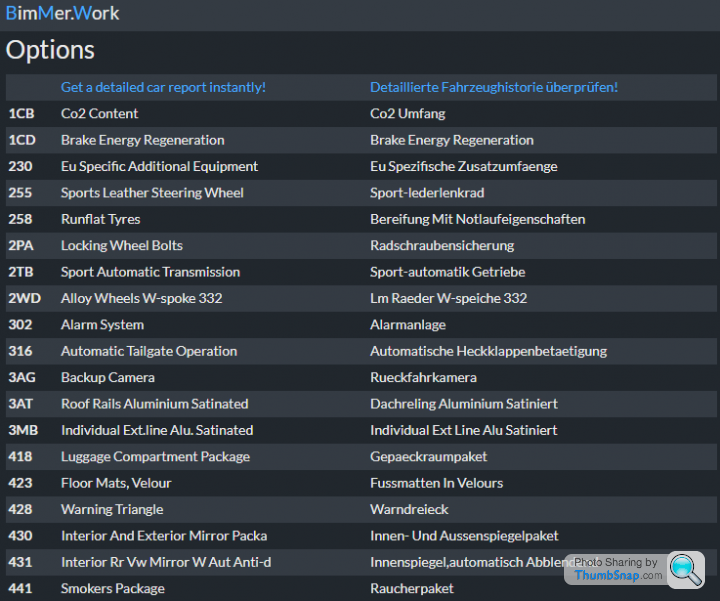Click 'Interior And Exterior Mirror Packa'

(x=164, y=536)
